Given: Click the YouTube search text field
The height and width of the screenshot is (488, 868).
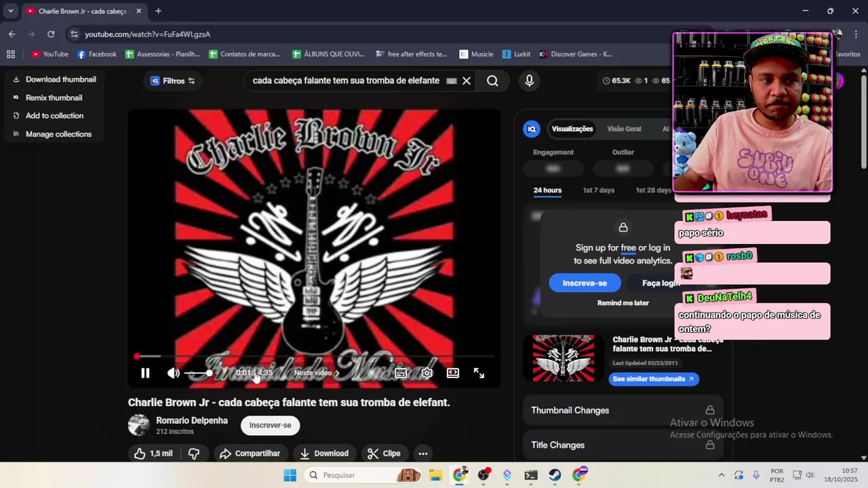Looking at the screenshot, I should 346,81.
